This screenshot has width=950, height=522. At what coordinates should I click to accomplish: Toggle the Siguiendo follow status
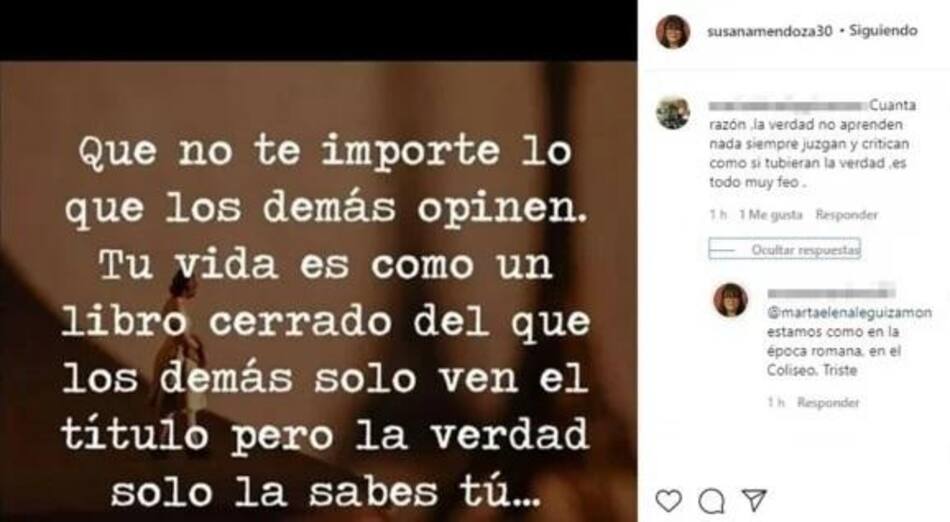coord(883,30)
